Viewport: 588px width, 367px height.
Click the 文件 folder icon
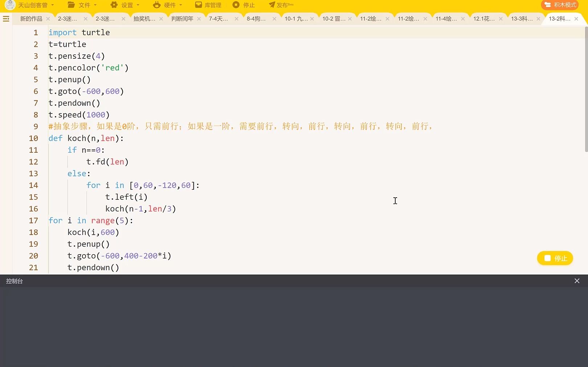tap(71, 5)
